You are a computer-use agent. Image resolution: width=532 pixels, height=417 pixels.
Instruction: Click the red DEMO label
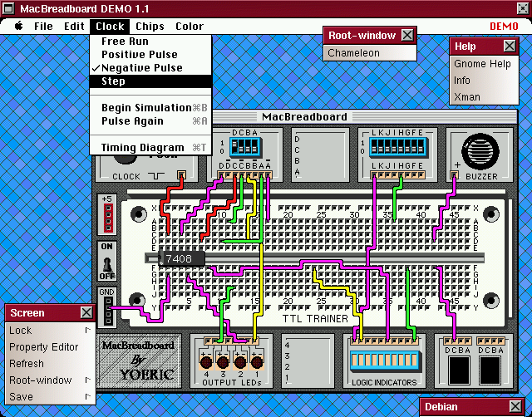coord(504,26)
